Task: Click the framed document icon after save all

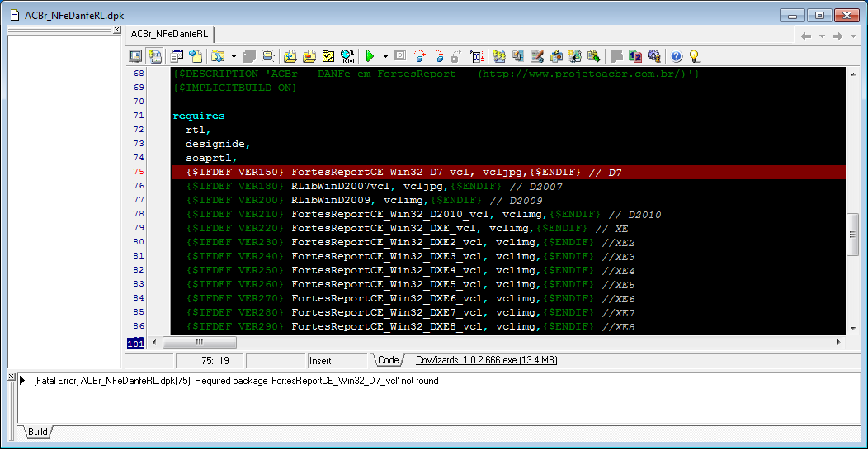Action: (x=268, y=56)
